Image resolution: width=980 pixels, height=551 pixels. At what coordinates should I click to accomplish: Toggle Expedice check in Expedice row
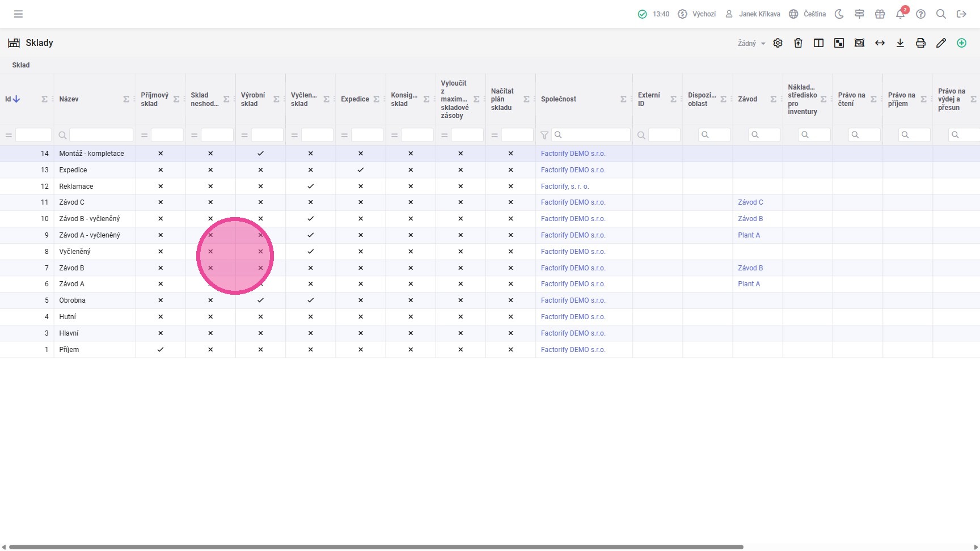(360, 170)
